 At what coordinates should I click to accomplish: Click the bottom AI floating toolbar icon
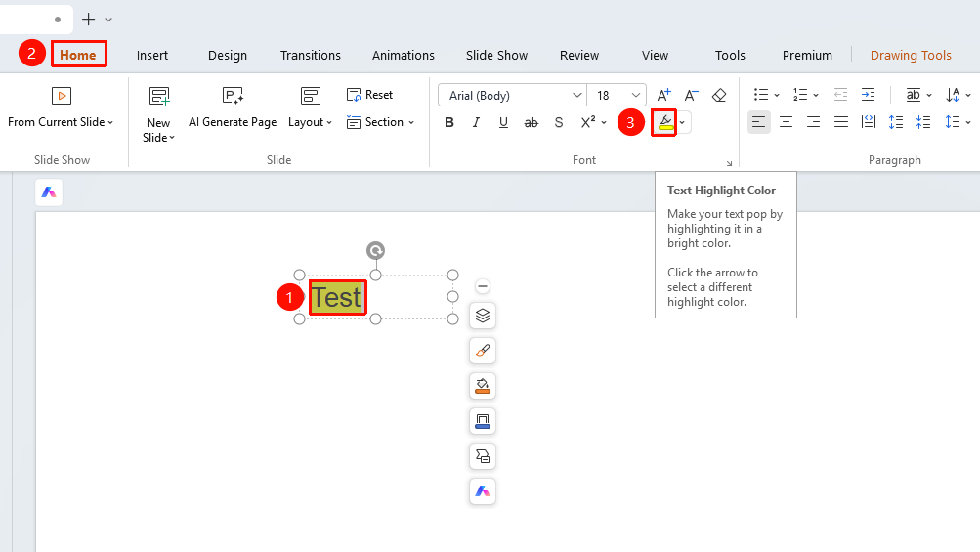(483, 491)
